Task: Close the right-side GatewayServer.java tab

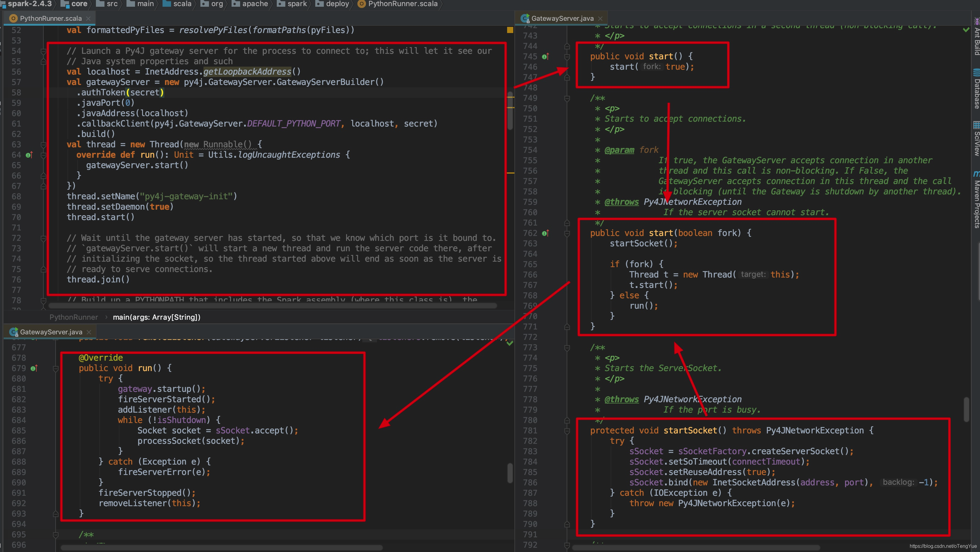Action: (600, 18)
